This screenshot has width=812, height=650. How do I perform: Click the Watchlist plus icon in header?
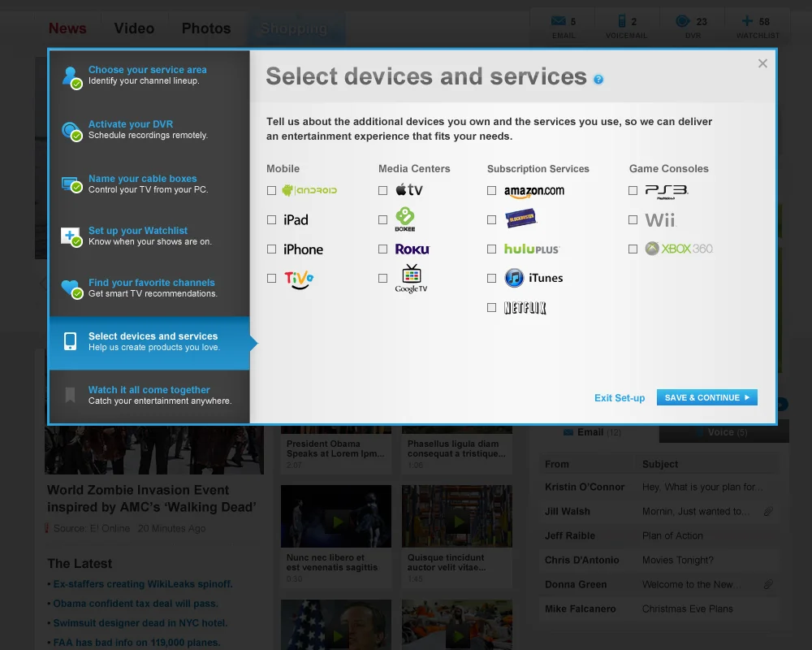pyautogui.click(x=747, y=21)
